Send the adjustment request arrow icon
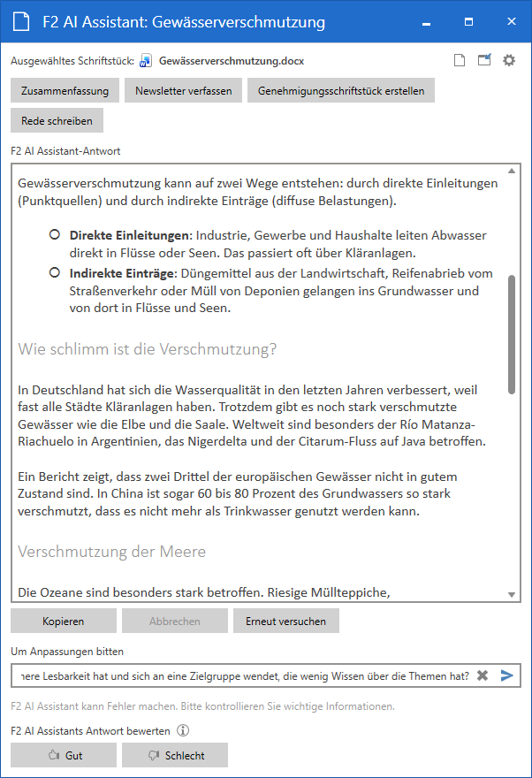Image resolution: width=532 pixels, height=778 pixels. tap(506, 675)
